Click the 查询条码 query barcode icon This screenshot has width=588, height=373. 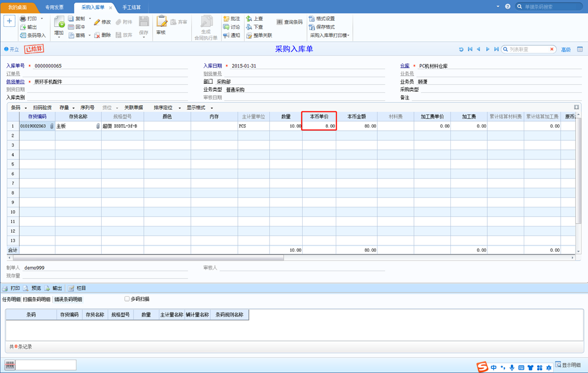279,22
